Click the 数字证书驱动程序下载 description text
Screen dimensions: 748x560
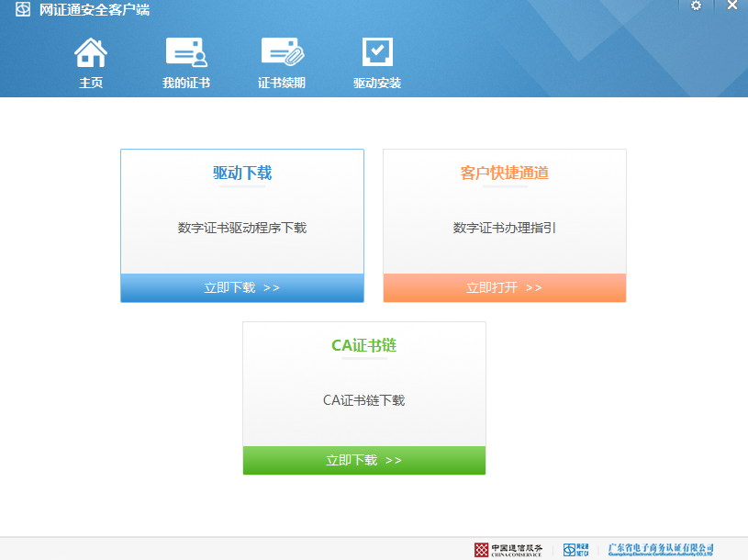click(x=242, y=228)
